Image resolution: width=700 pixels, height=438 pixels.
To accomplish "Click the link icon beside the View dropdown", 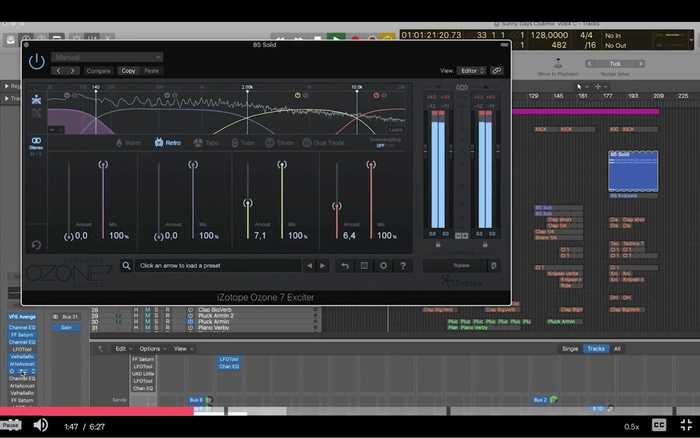I will point(496,71).
